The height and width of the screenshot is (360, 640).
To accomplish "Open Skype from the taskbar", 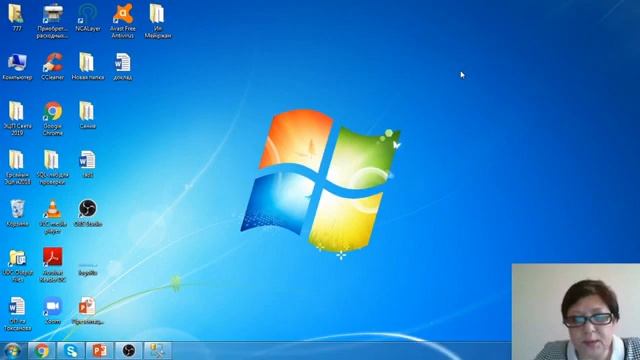I will 71,351.
